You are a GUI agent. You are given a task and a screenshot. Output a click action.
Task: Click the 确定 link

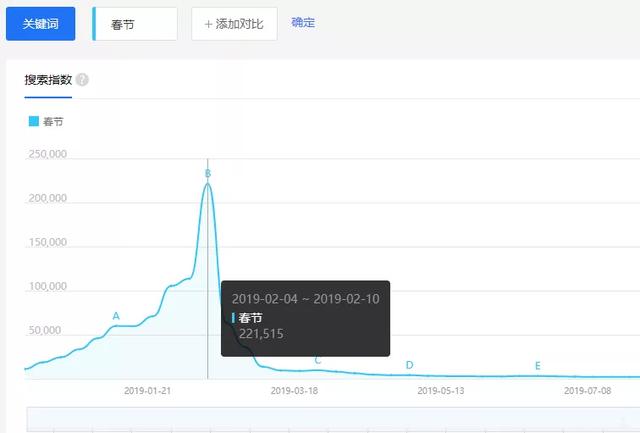click(x=303, y=22)
